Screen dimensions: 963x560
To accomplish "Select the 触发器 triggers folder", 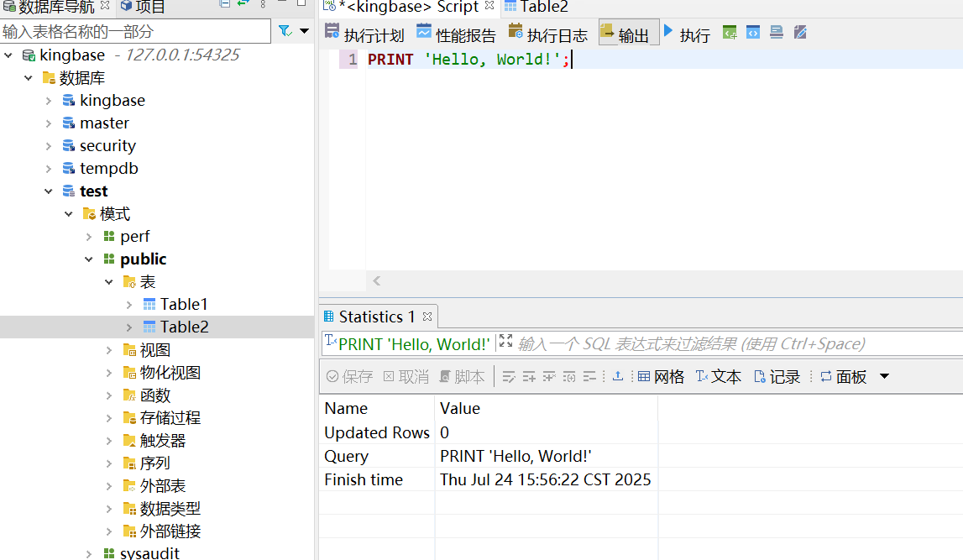I will [x=162, y=441].
